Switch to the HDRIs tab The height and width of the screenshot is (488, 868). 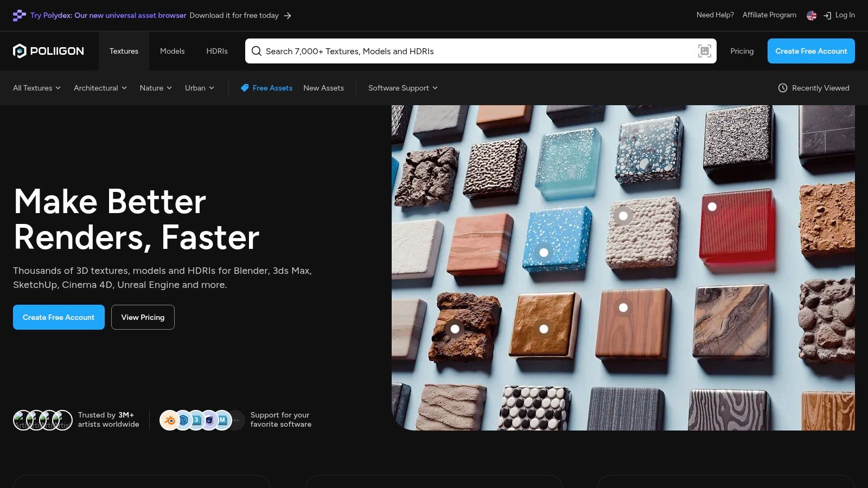click(x=217, y=51)
